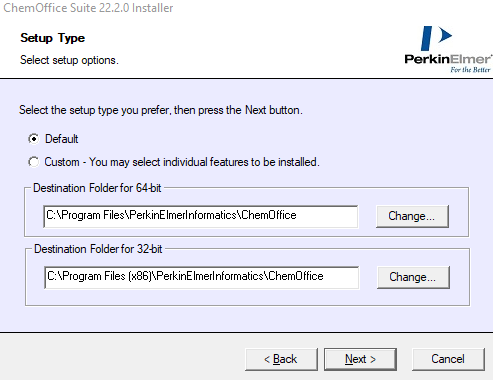Click the 'Select setup options.' subtitle
Screen dimensions: 493x380
[69, 60]
